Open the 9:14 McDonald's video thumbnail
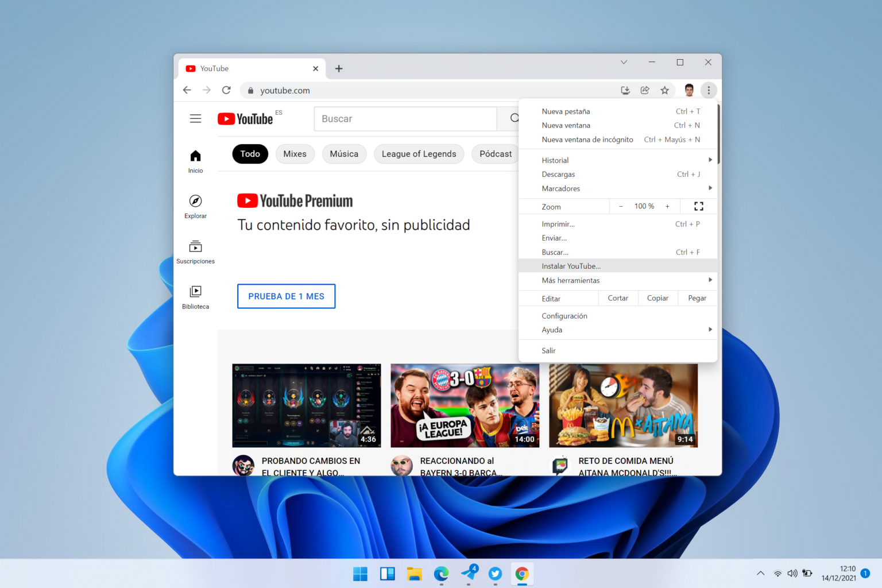 pyautogui.click(x=623, y=405)
